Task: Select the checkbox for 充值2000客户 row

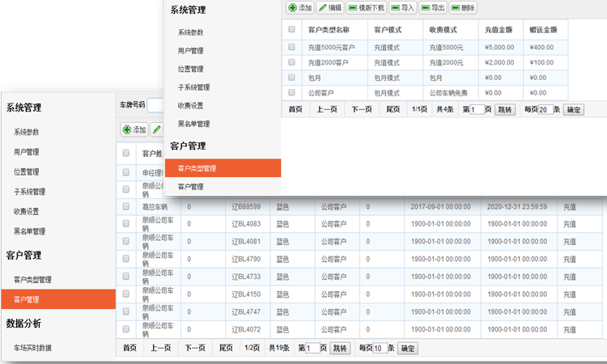Action: (x=291, y=62)
